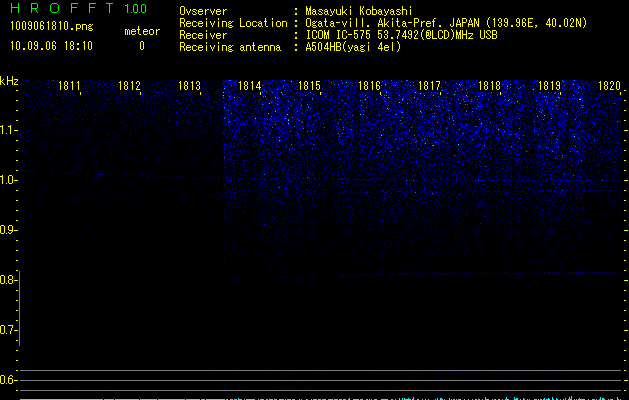Click the 0.9 kHz axis label
Image resolution: width=629 pixels, height=400 pixels.
(7, 230)
